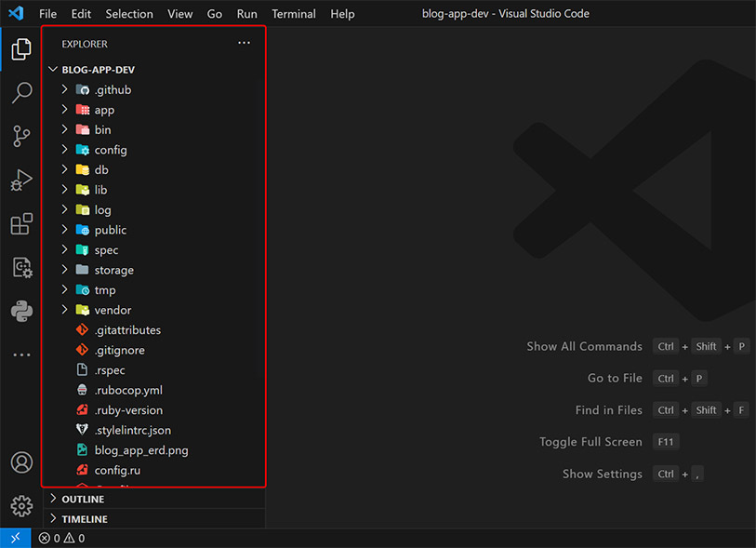This screenshot has width=756, height=548.
Task: Expand the OUTLINE section
Action: (83, 499)
